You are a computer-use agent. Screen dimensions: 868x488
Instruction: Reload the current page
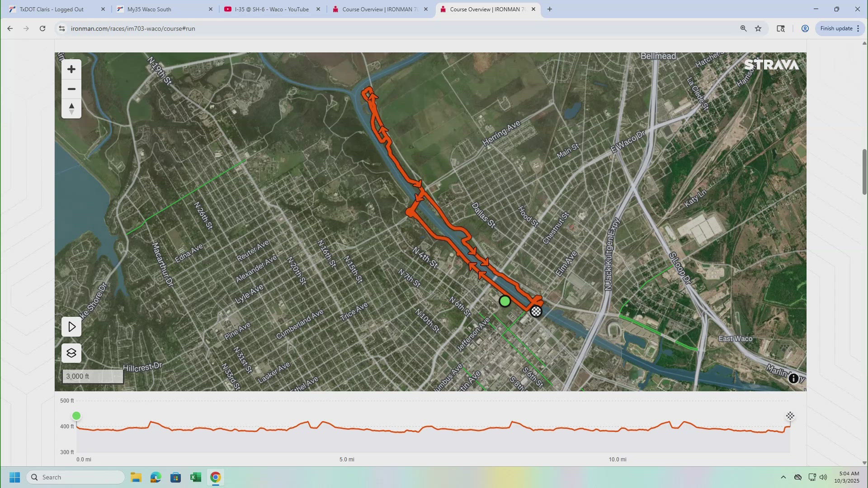tap(42, 28)
